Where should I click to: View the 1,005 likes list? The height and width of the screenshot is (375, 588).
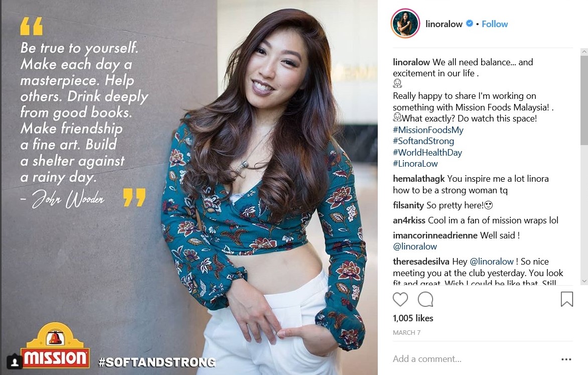413,318
